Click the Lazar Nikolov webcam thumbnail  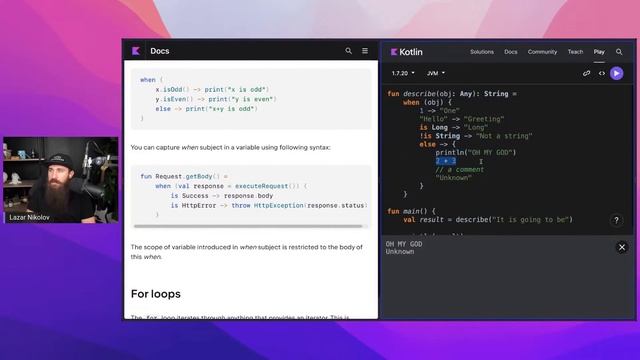(x=61, y=180)
